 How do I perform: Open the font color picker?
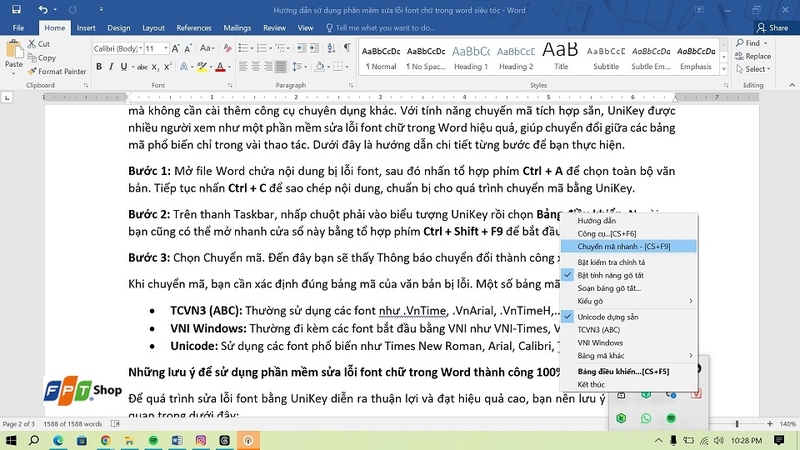229,67
